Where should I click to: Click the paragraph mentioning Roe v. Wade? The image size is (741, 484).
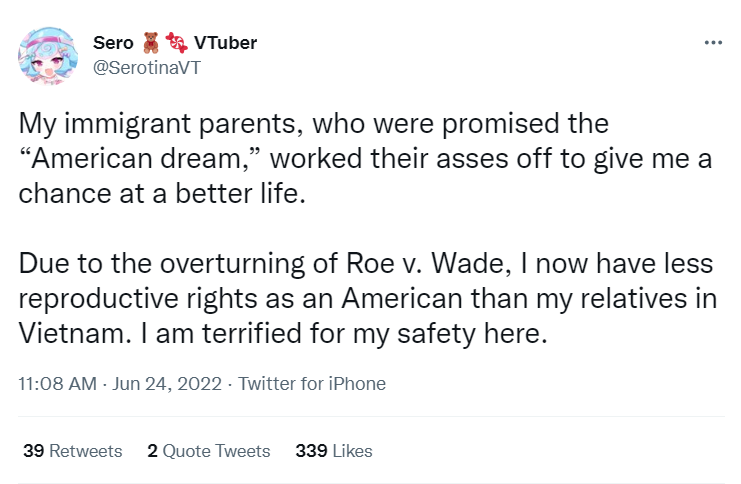click(367, 298)
